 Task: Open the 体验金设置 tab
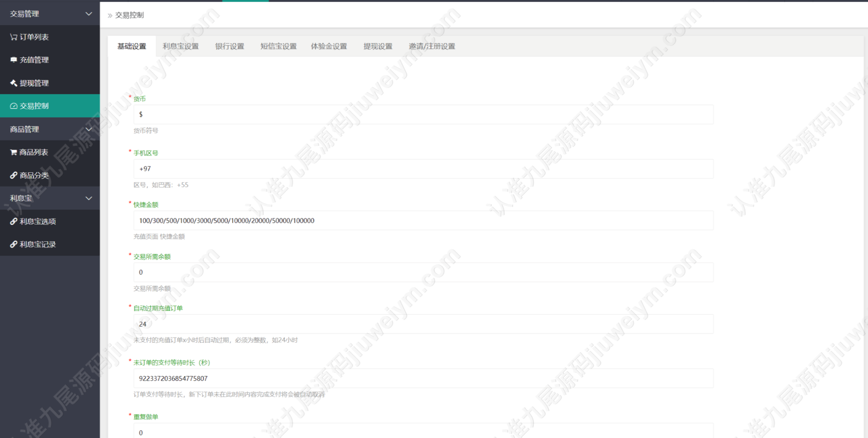329,46
